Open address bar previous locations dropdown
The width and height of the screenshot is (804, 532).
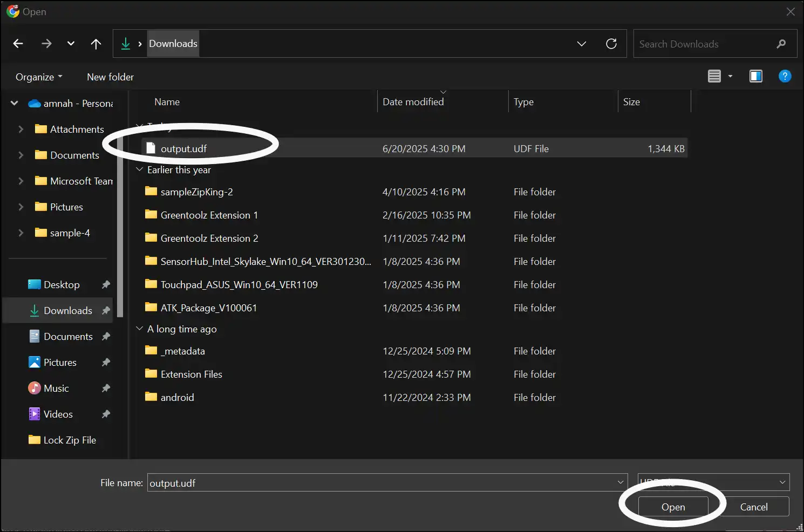tap(582, 44)
